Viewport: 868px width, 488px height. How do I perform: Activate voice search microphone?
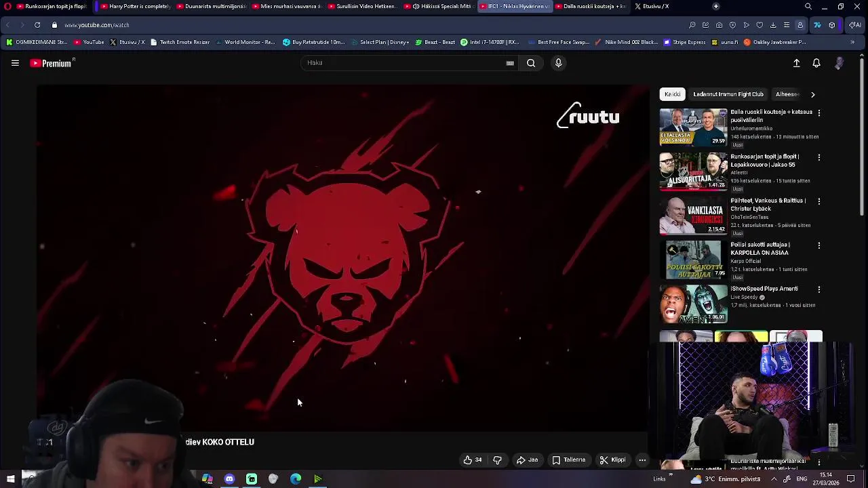[x=558, y=63]
